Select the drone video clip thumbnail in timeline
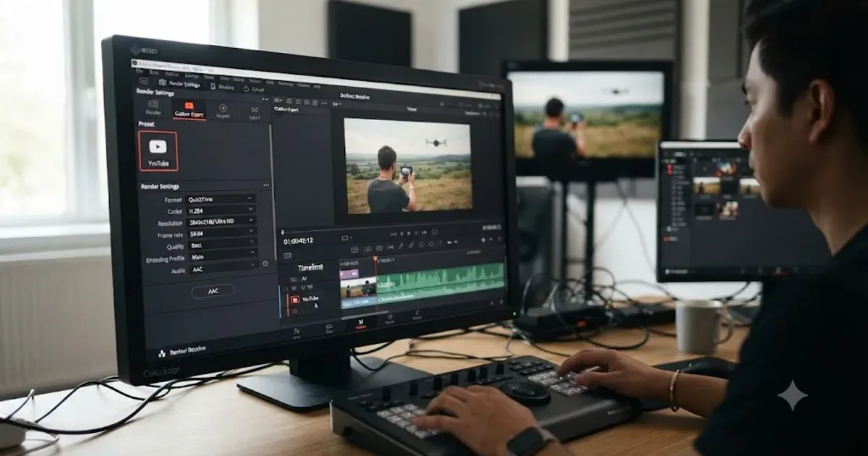 [x=358, y=288]
